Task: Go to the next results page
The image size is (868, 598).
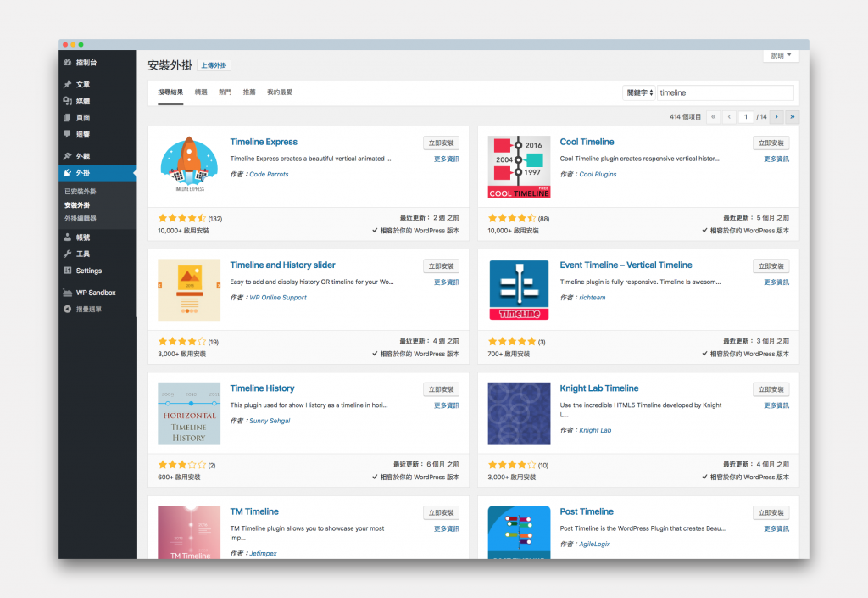Action: [776, 117]
